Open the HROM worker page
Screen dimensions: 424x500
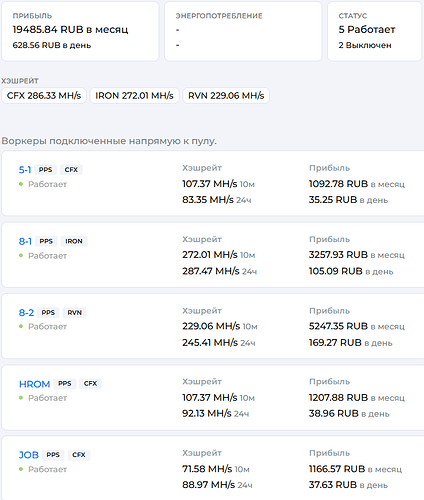click(34, 384)
